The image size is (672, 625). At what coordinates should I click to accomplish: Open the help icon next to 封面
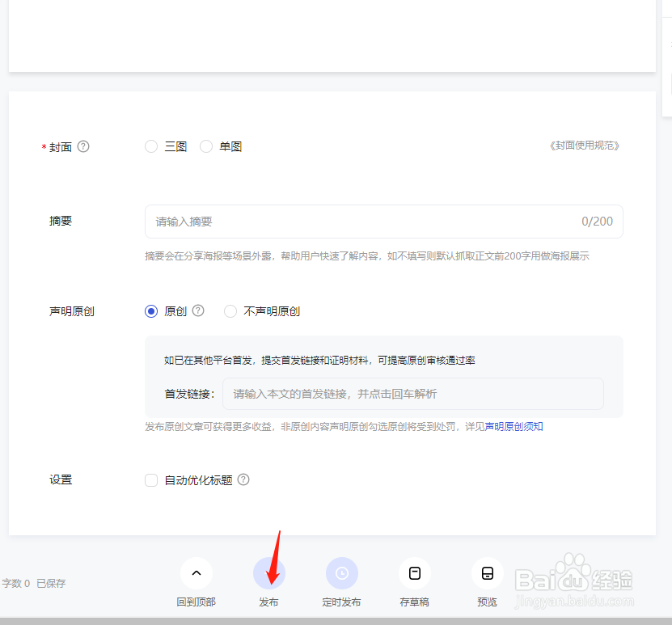84,146
